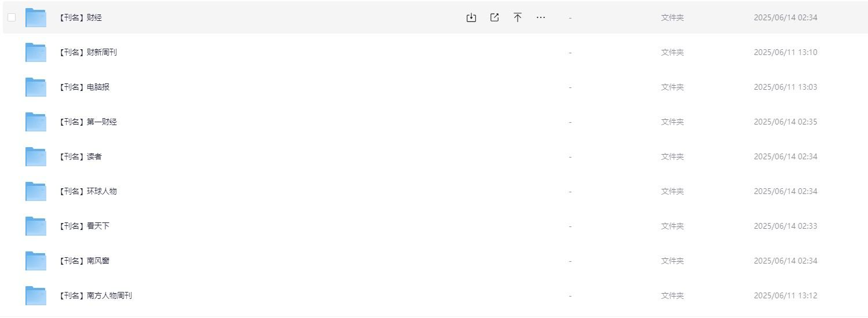The height and width of the screenshot is (318, 868).
Task: Tick the checkbox beside 【刊名】财经
Action: click(x=12, y=17)
